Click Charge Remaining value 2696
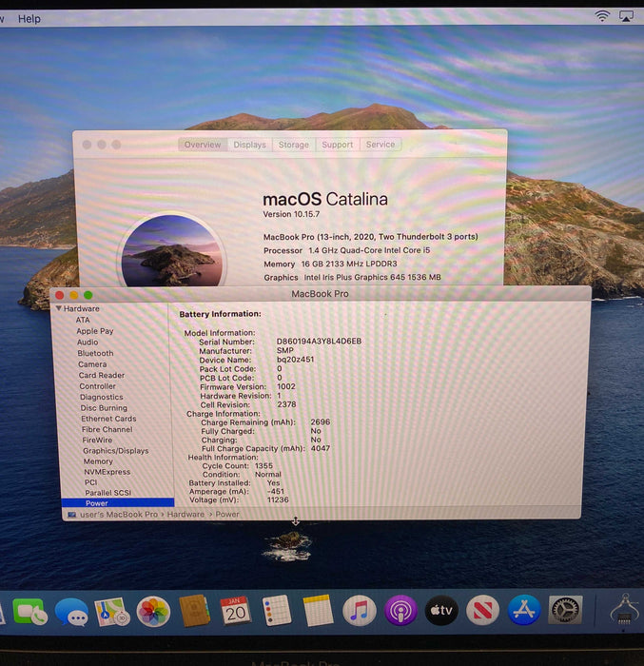644x666 pixels. 321,421
